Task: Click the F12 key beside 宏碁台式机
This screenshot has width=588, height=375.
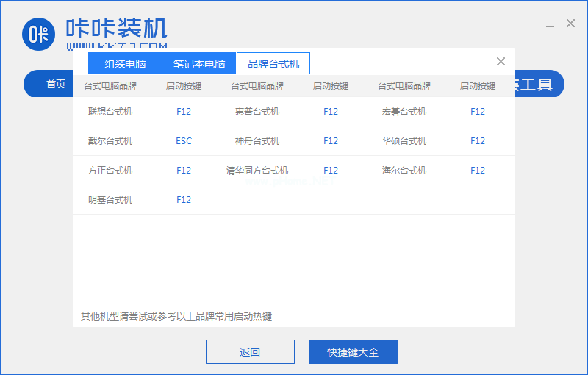Action: tap(478, 112)
